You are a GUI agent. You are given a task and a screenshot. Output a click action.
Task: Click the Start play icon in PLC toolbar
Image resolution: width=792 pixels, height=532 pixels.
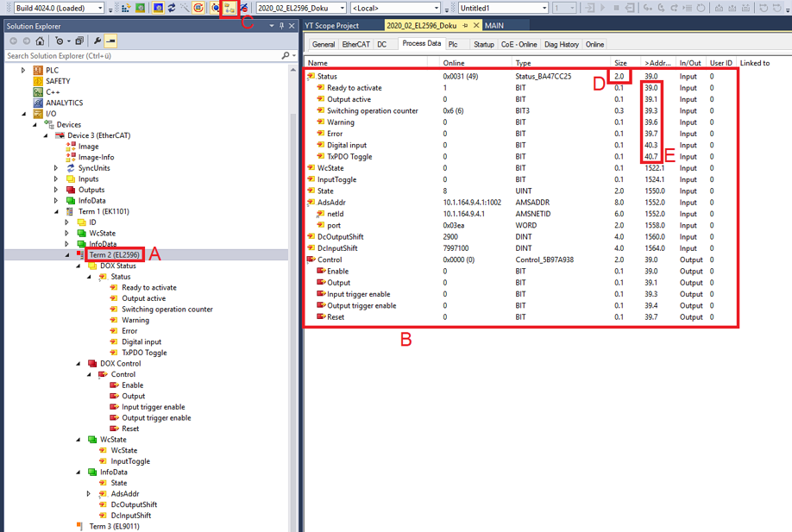pyautogui.click(x=602, y=8)
